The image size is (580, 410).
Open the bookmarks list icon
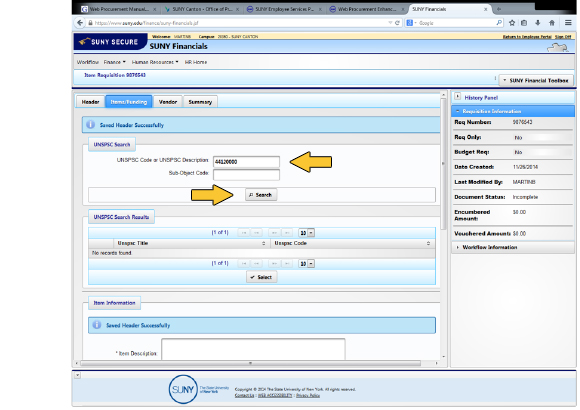click(524, 23)
